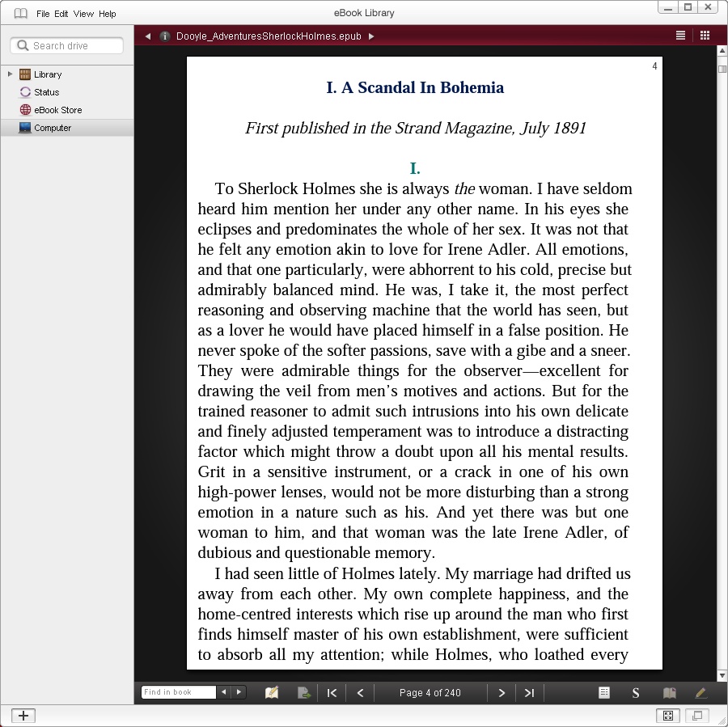
Task: Find next match in book
Action: pyautogui.click(x=239, y=692)
